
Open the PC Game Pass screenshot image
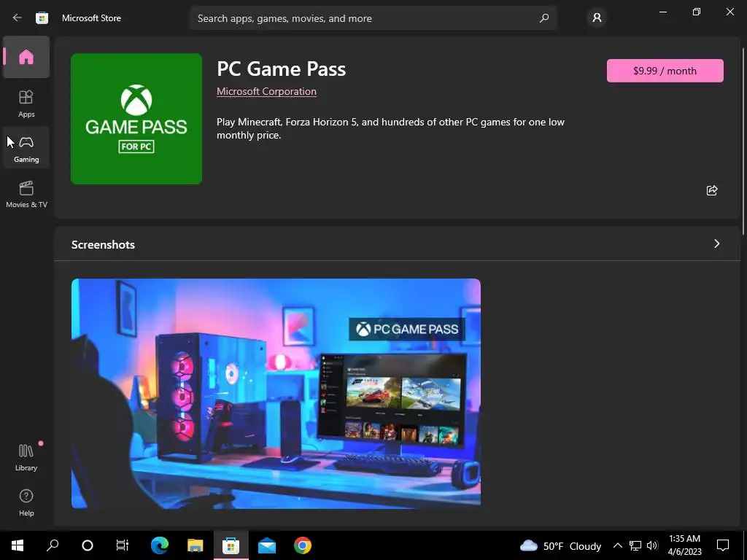276,393
